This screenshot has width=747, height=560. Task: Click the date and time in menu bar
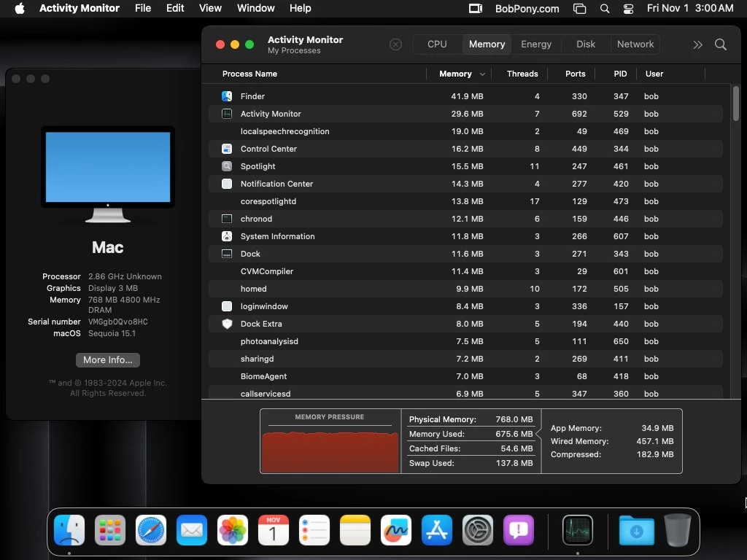pos(690,8)
